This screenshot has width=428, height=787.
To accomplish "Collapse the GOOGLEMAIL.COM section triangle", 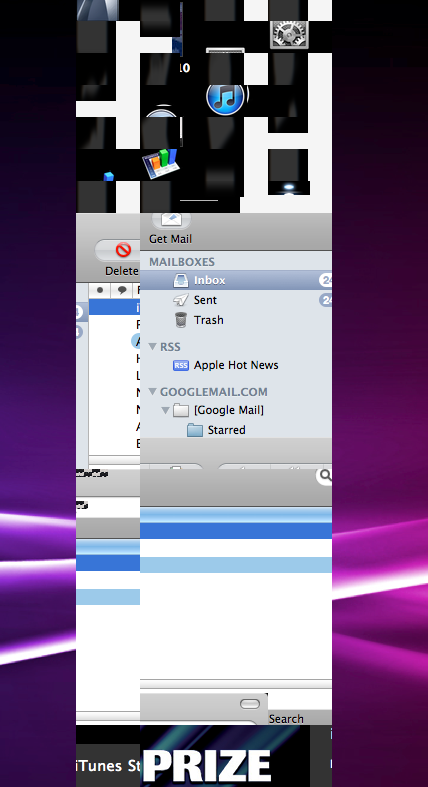I will pyautogui.click(x=153, y=391).
